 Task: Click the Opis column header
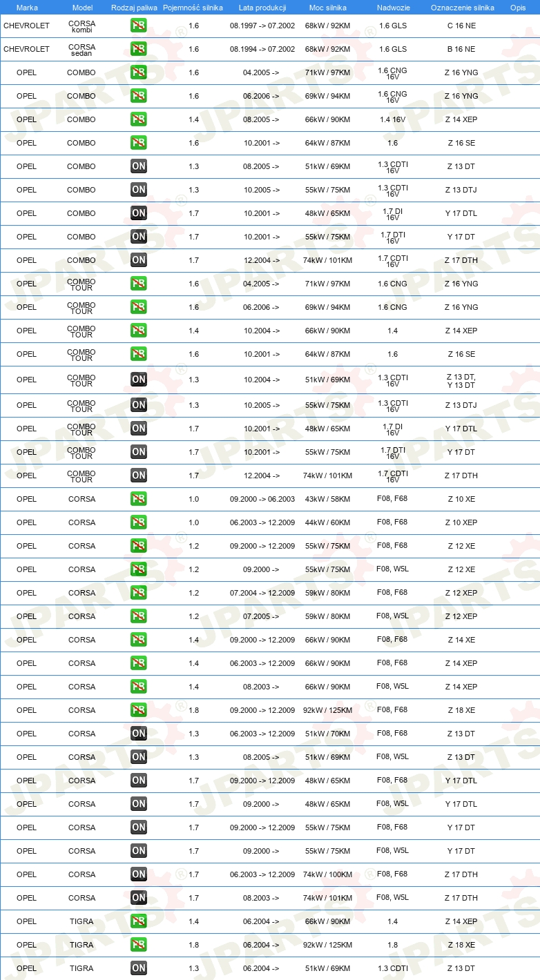coord(517,8)
